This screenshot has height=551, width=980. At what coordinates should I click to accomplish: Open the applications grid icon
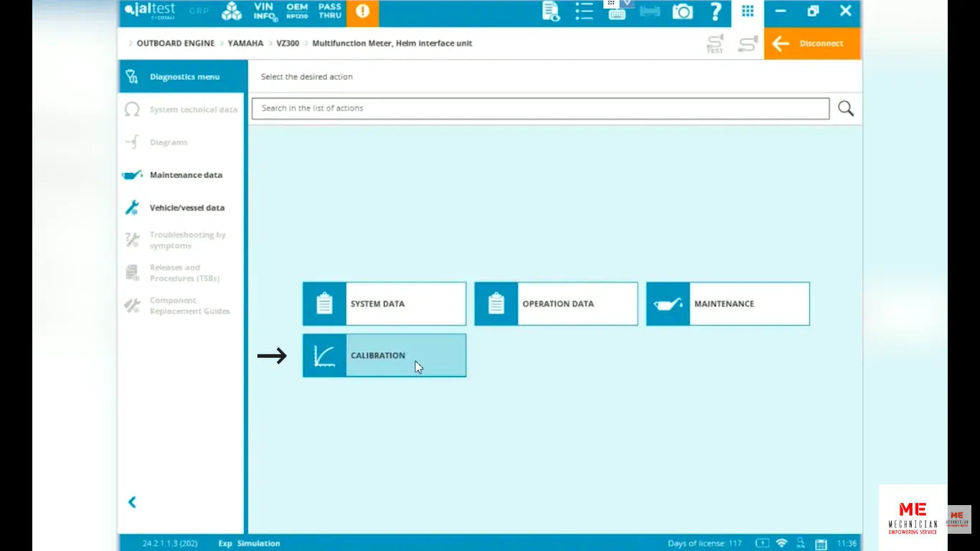[x=747, y=11]
